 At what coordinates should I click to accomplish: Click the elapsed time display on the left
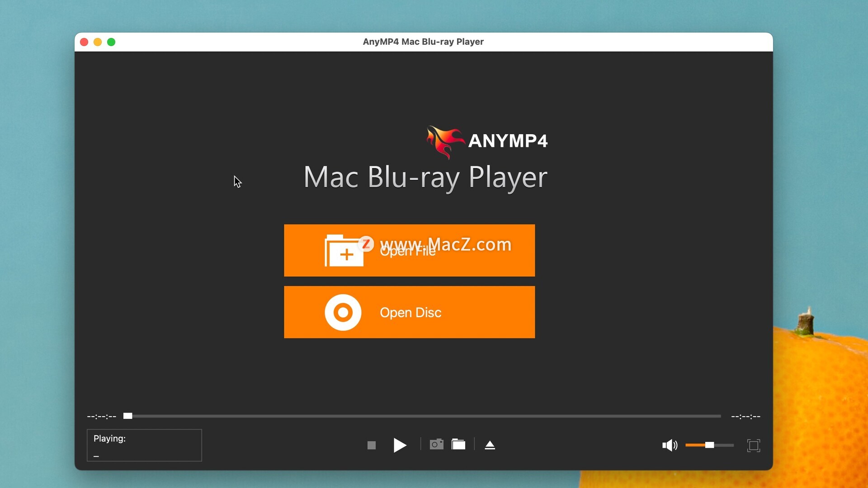[x=102, y=416]
